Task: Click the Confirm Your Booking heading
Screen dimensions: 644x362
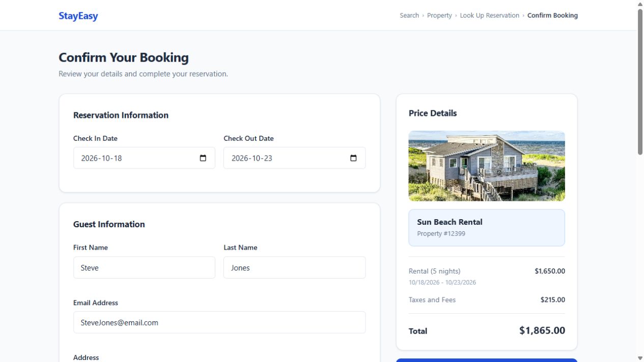Action: click(124, 57)
